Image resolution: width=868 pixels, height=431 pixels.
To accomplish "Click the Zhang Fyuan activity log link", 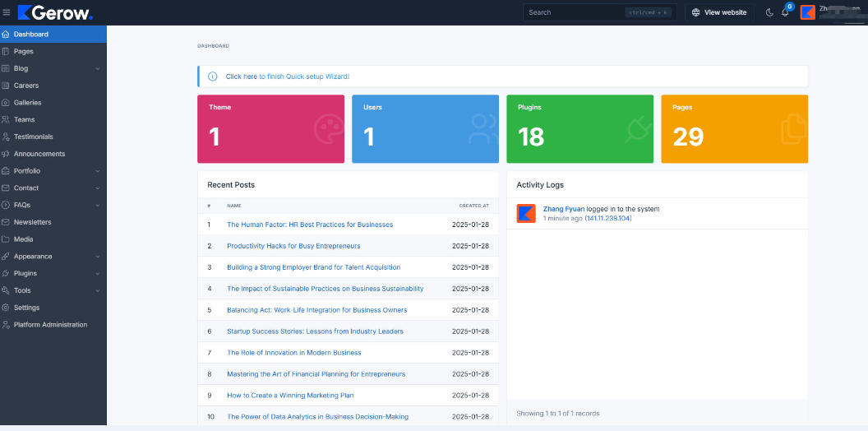I will click(x=564, y=209).
